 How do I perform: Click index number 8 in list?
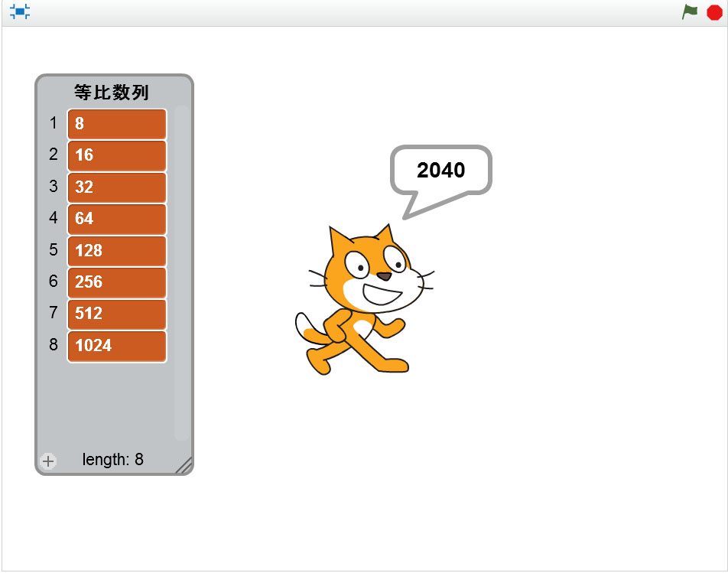(54, 344)
